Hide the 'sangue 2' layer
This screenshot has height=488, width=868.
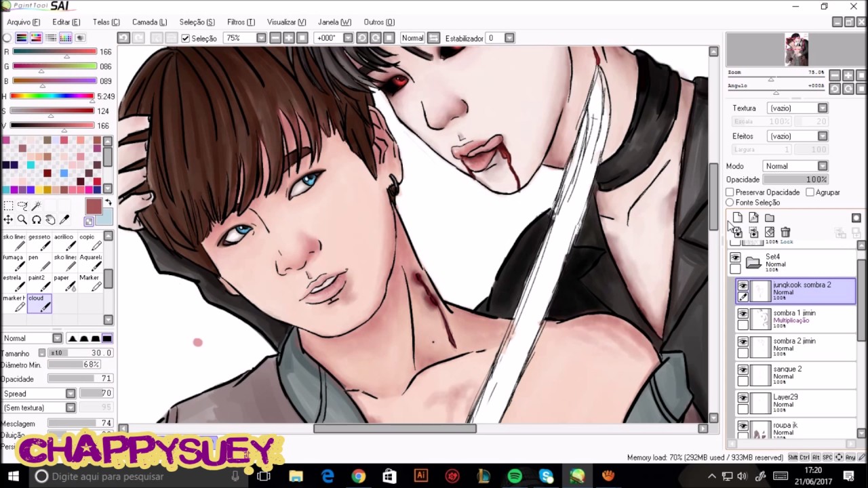pyautogui.click(x=743, y=370)
